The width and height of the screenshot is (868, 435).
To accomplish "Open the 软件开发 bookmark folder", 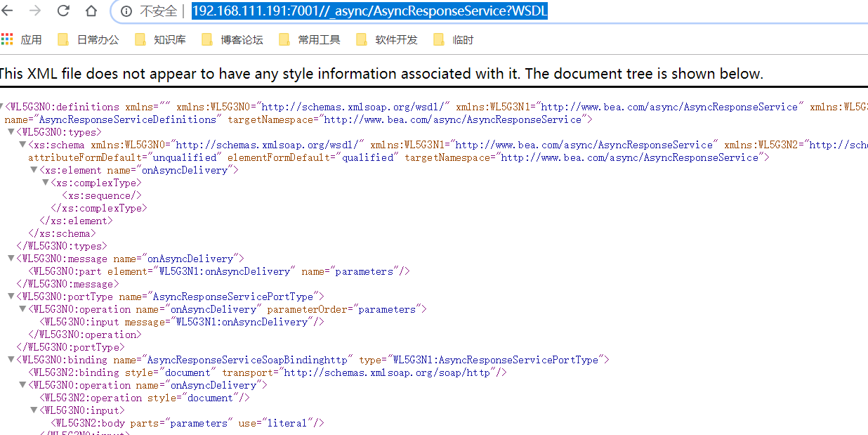I will pos(387,39).
